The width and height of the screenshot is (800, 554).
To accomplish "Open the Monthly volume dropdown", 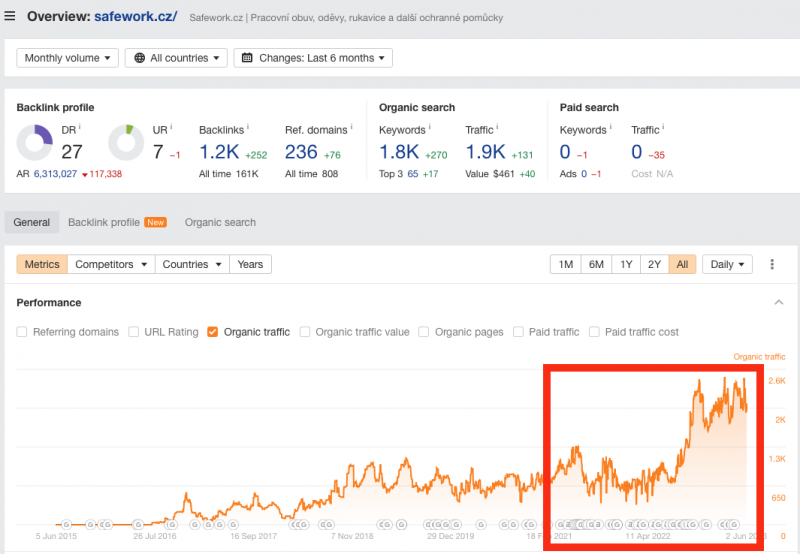I will [67, 58].
